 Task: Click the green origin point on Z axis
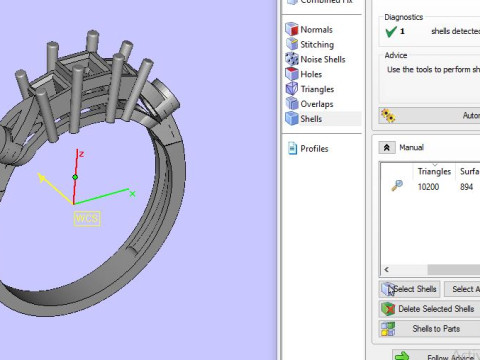[75, 177]
